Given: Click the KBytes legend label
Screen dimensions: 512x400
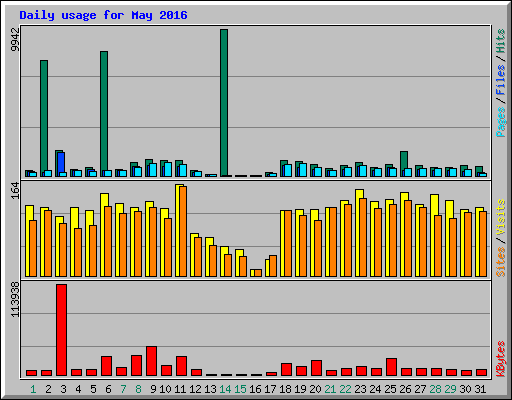Looking at the screenshot, I should point(501,359).
